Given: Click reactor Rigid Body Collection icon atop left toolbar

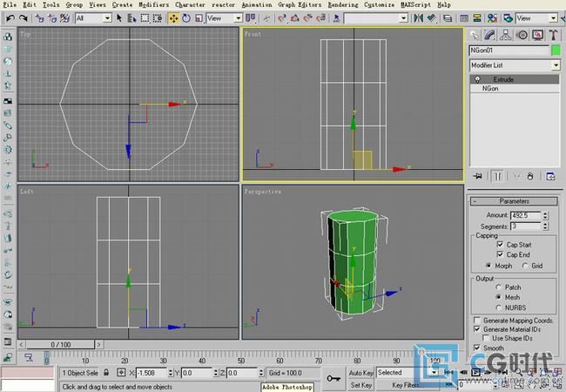Looking at the screenshot, I should tap(8, 37).
